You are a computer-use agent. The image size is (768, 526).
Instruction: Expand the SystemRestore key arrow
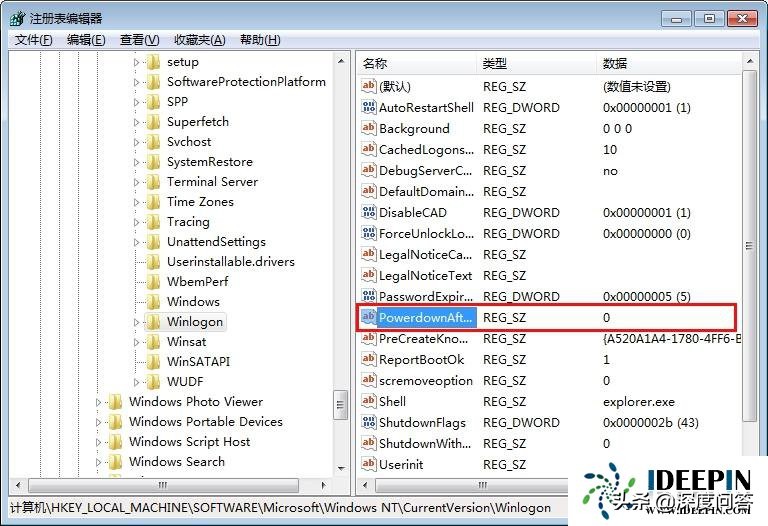coord(137,162)
